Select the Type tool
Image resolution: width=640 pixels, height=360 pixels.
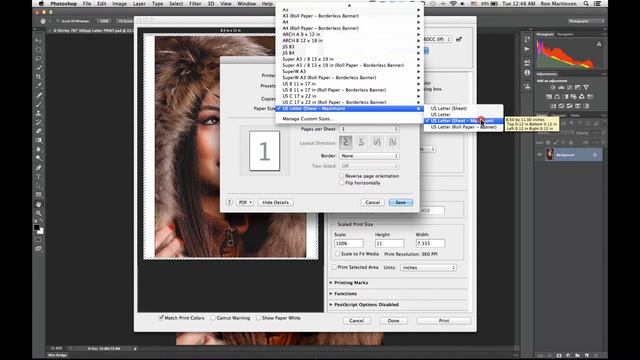coord(38,177)
